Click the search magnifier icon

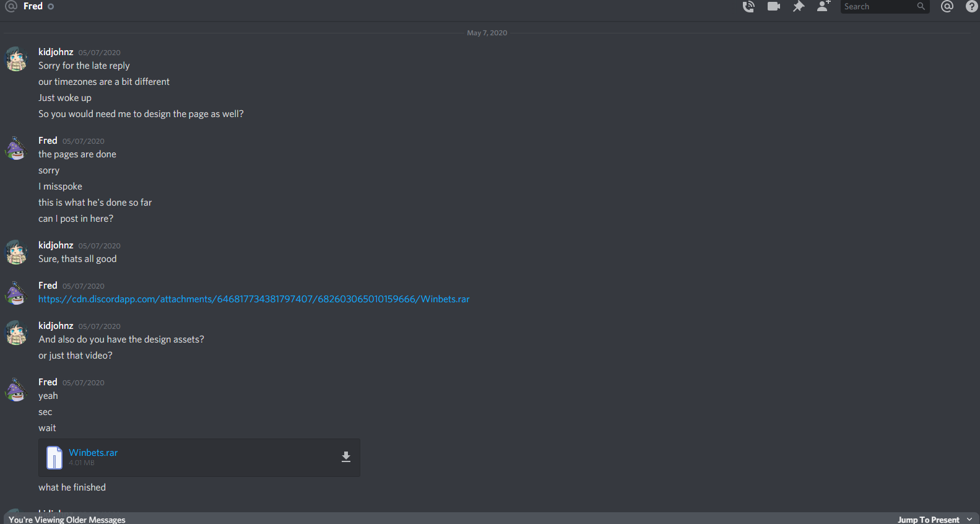point(921,6)
